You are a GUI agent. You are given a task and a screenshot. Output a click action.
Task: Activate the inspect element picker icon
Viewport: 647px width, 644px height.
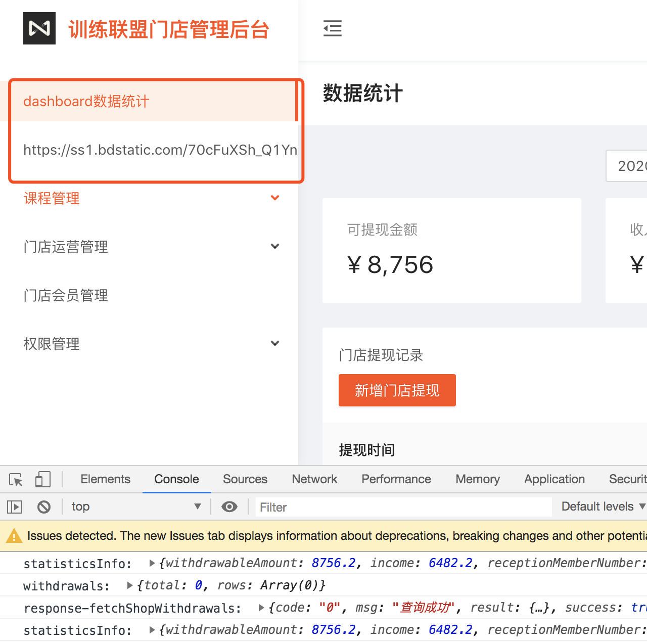pos(16,479)
